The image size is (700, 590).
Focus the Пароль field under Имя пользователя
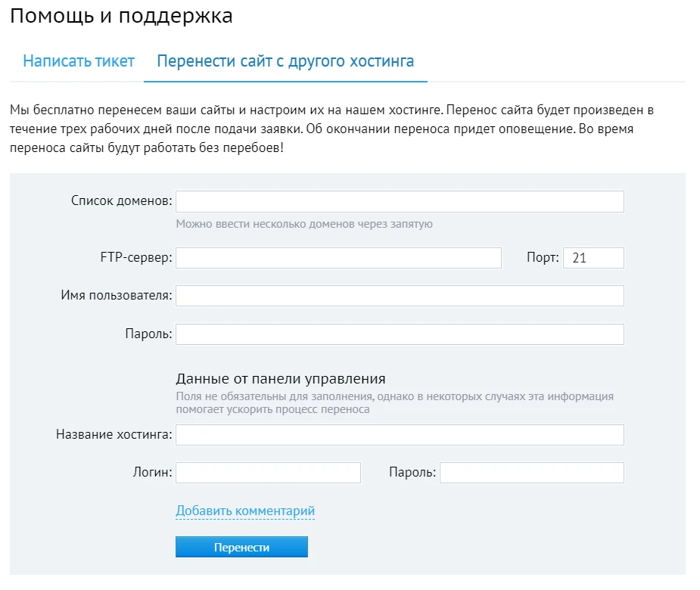(399, 333)
